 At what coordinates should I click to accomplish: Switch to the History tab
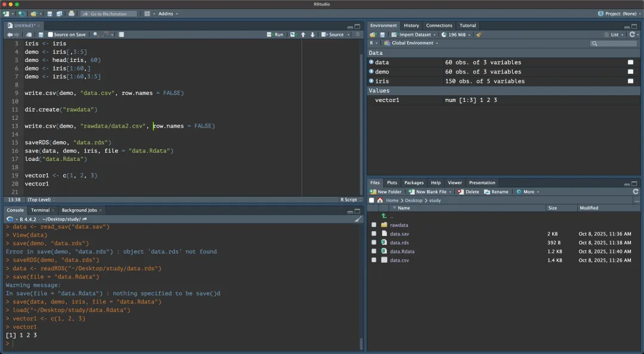tap(411, 26)
